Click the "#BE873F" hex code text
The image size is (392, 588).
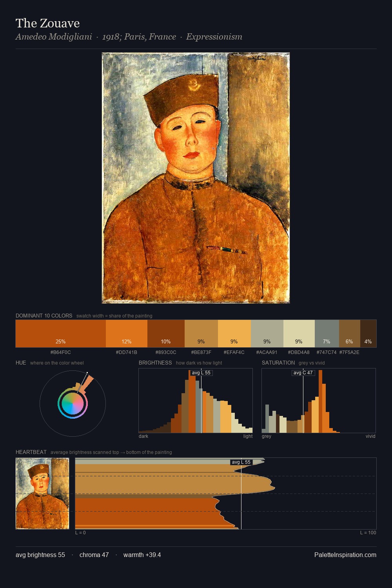click(201, 352)
